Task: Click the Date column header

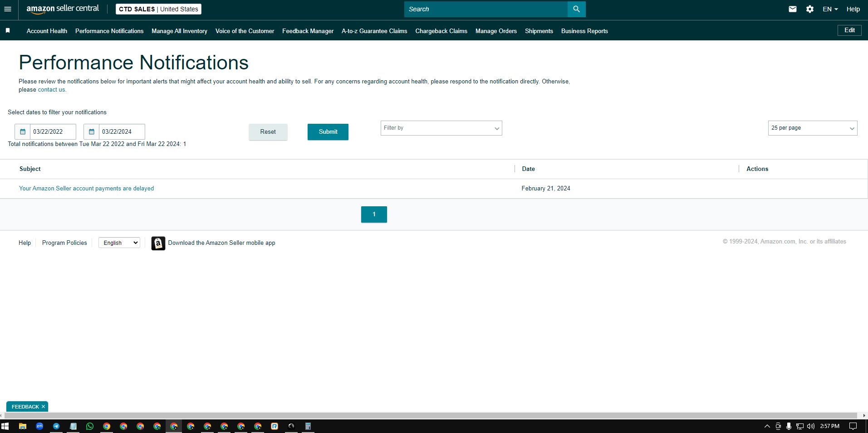Action: click(x=528, y=169)
